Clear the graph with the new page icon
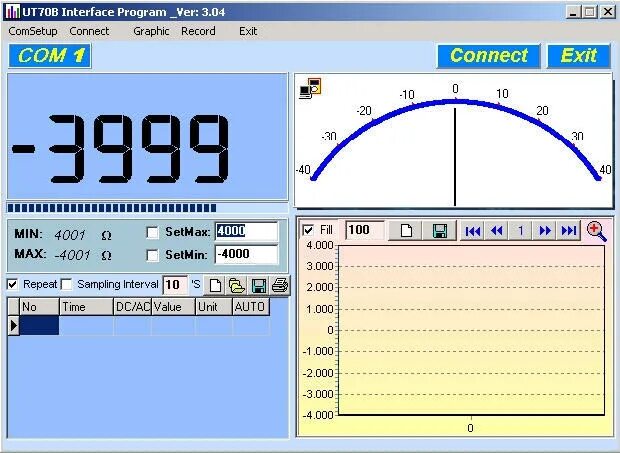 406,230
